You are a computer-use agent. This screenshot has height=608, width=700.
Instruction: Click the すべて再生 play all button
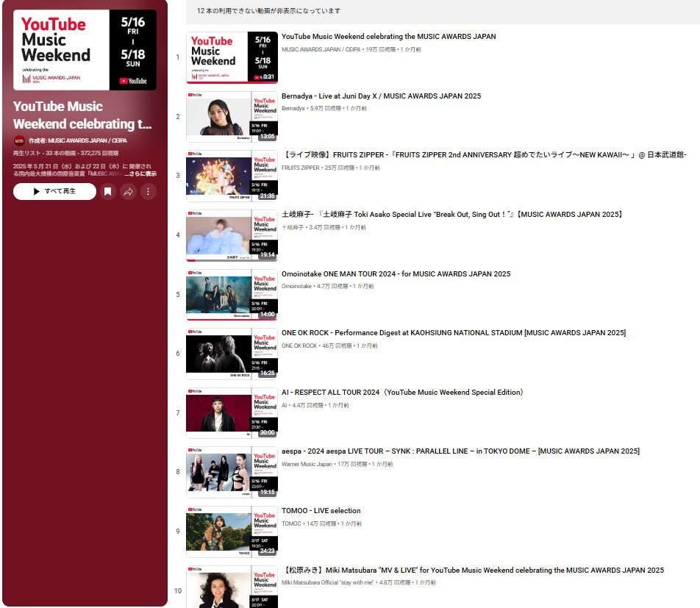pos(54,191)
